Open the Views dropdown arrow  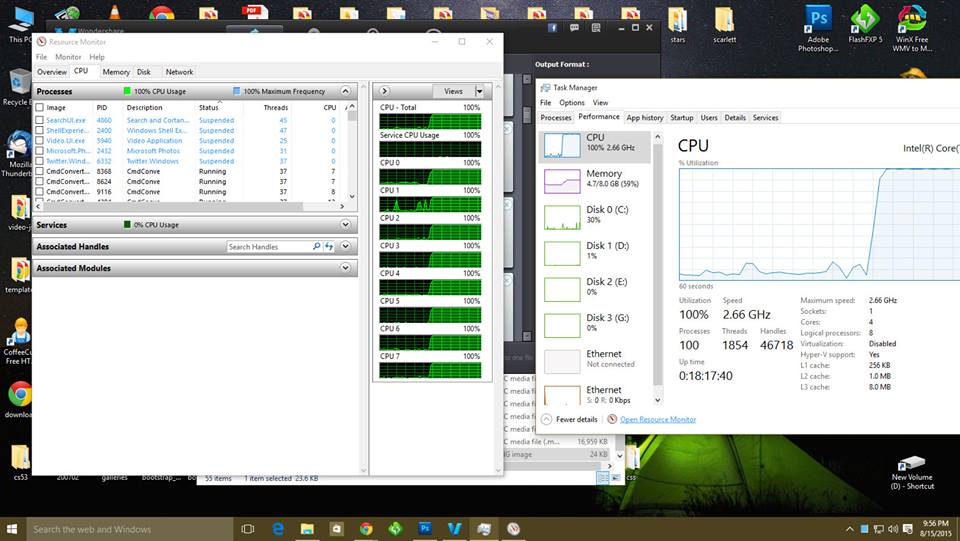coord(479,91)
